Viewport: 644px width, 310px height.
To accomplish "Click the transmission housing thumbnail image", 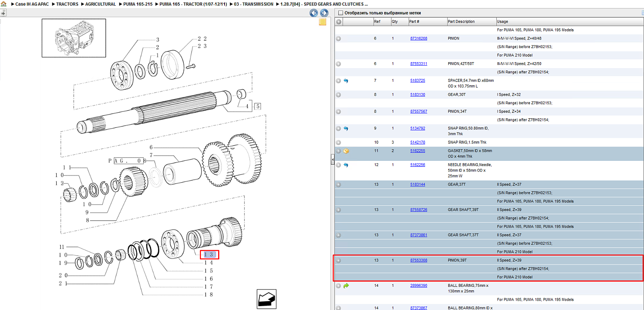I will coord(74,38).
